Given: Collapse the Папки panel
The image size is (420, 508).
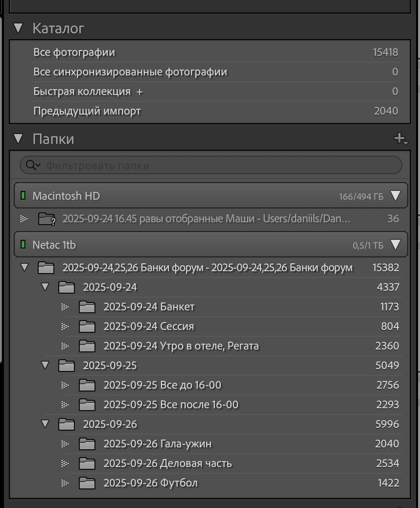Looking at the screenshot, I should tap(18, 139).
